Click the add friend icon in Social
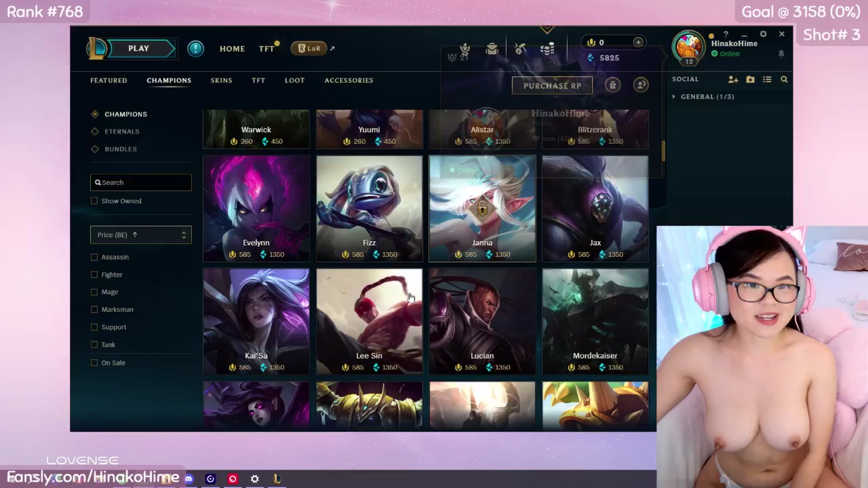This screenshot has height=488, width=868. point(733,80)
